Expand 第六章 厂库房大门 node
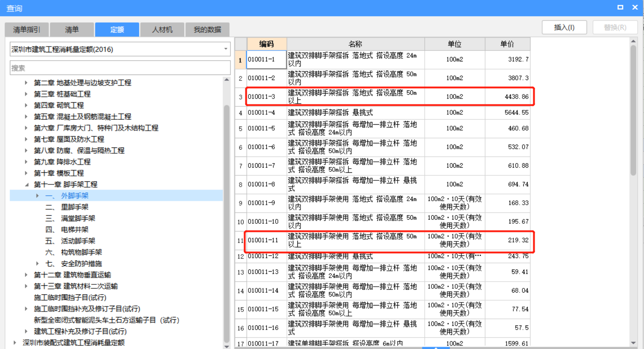 [x=27, y=128]
